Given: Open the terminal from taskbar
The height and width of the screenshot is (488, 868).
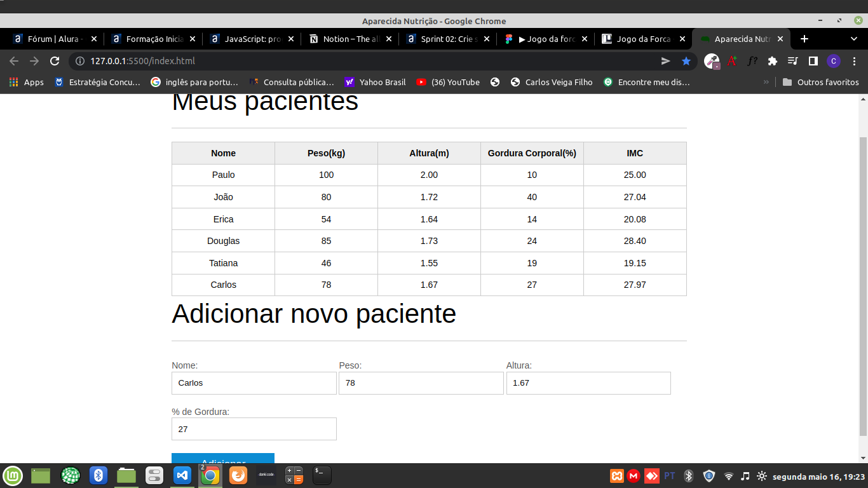Looking at the screenshot, I should click(x=322, y=475).
